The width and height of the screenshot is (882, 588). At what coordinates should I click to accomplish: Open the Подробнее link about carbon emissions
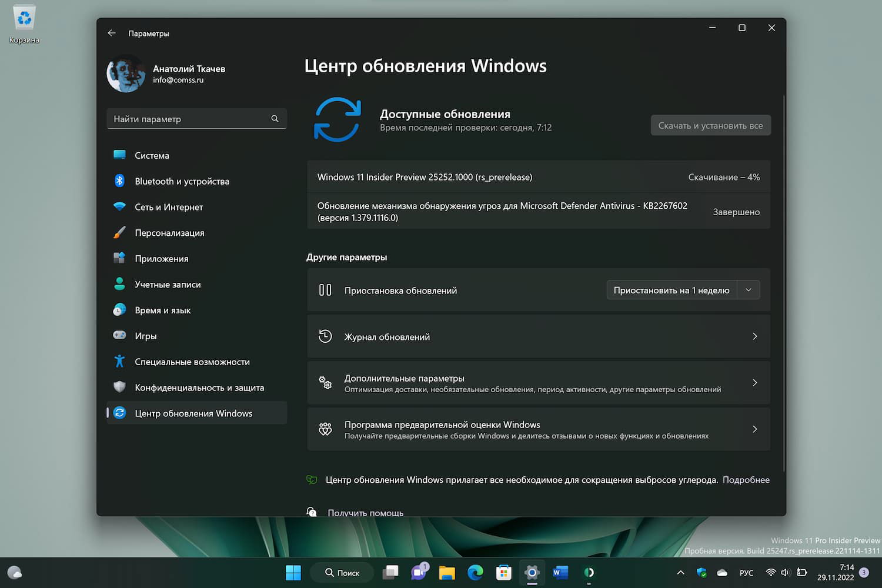click(x=746, y=480)
